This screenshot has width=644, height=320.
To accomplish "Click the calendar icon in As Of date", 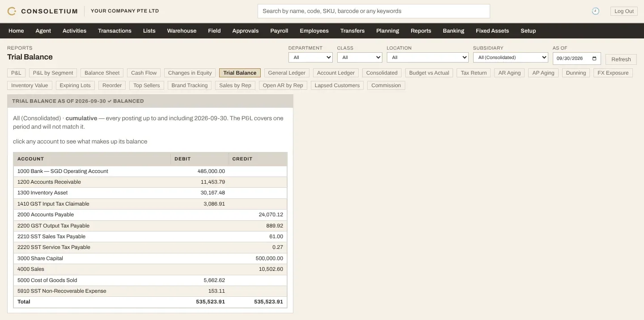I will pyautogui.click(x=594, y=58).
